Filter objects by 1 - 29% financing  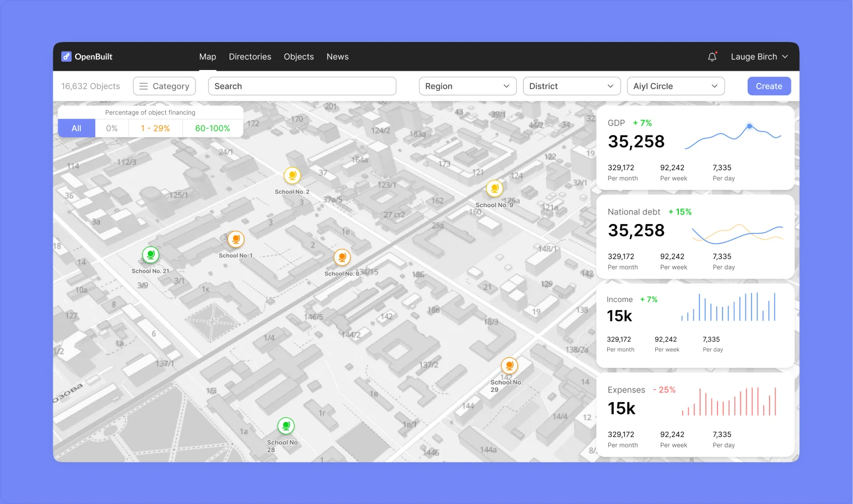pyautogui.click(x=155, y=128)
